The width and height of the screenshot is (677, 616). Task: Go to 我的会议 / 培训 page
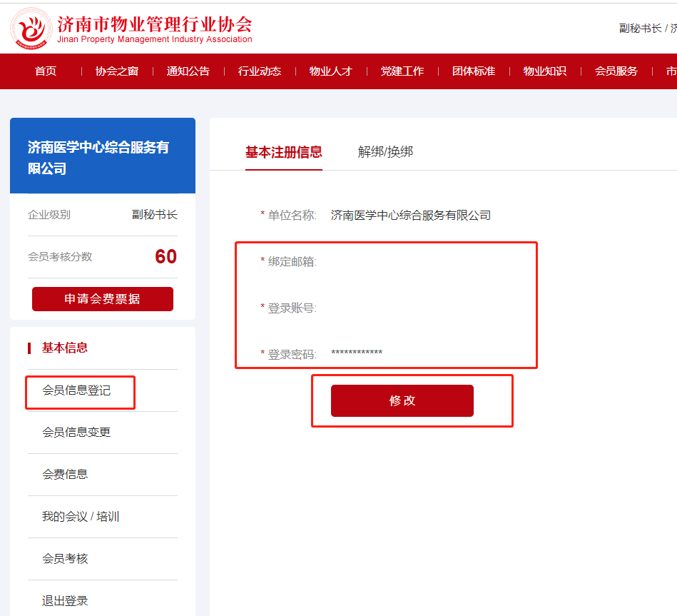pos(81,517)
